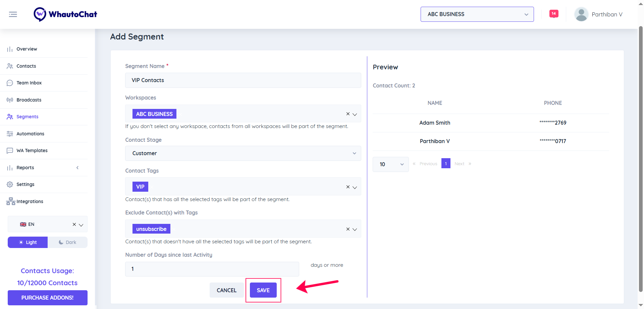Open the ABC BUSINESS workspace dropdown in header
The height and width of the screenshot is (309, 644).
tap(477, 14)
